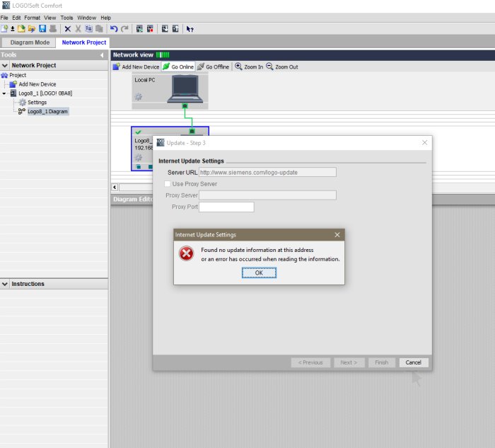The width and height of the screenshot is (495, 448).
Task: Click the Cancel button in the Update dialog
Action: tap(413, 362)
